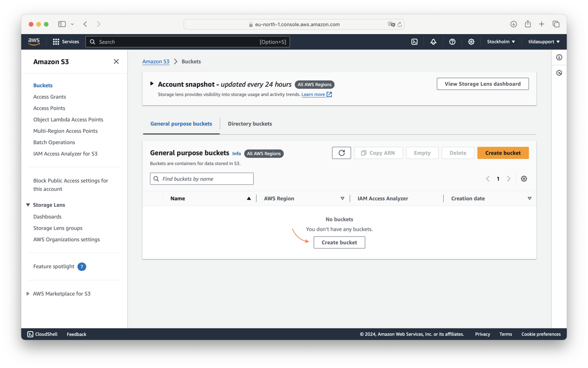Screen dimensions: 588x368
Task: Open CloudShell from the top navigation bar icon
Action: tap(414, 42)
